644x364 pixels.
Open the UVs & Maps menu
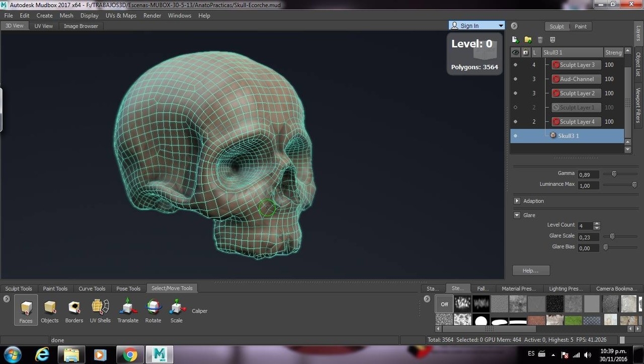[x=121, y=16]
